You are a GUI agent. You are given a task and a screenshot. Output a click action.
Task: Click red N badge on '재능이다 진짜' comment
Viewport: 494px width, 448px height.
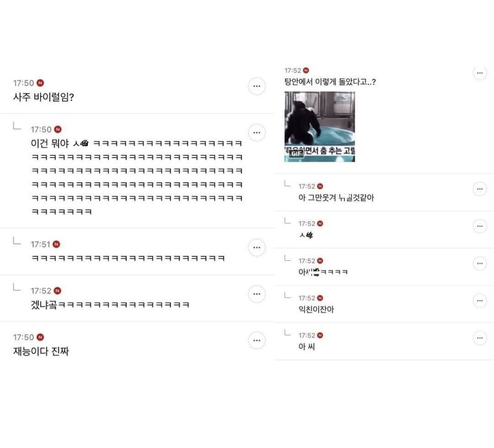point(41,337)
